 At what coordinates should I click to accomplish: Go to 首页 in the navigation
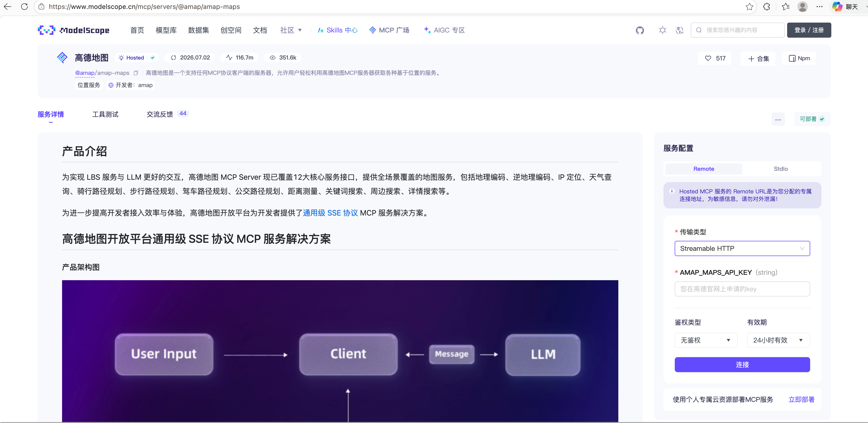click(x=137, y=30)
